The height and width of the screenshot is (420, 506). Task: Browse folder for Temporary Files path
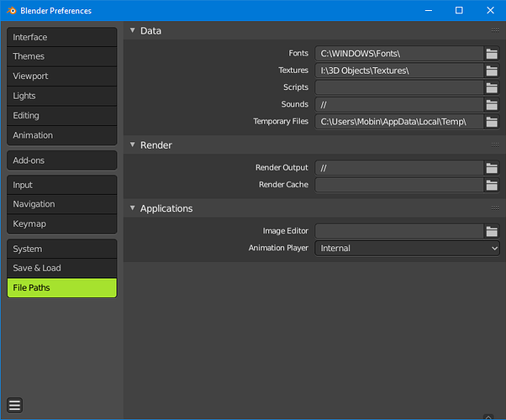pyautogui.click(x=492, y=122)
